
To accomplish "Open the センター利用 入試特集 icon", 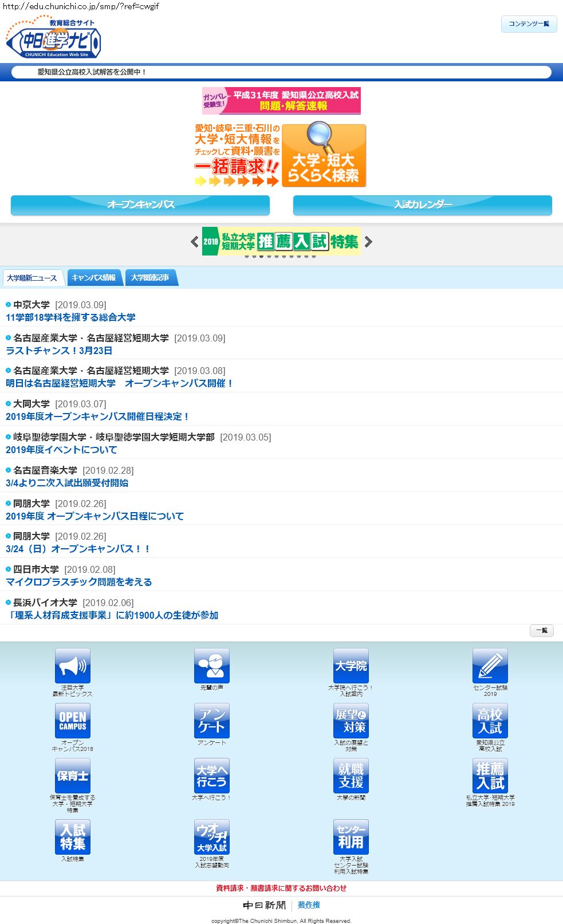I will point(351,837).
